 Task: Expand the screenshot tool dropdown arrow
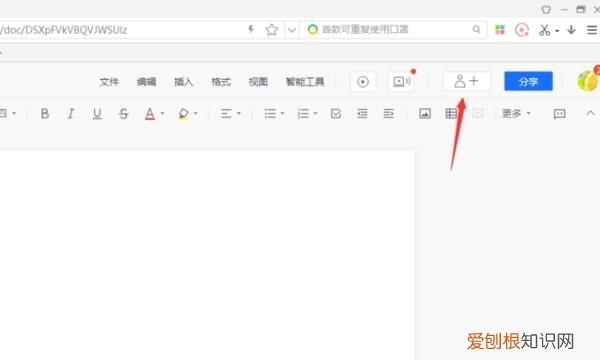pos(557,31)
